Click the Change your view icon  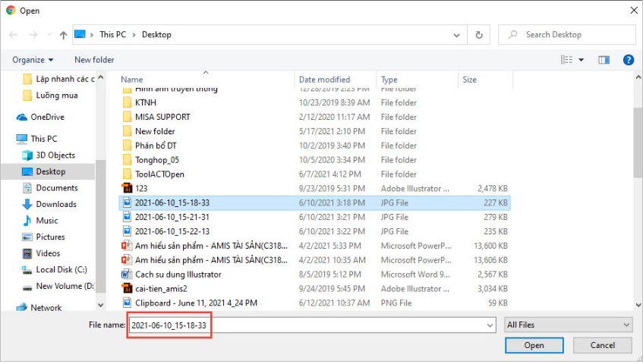point(566,60)
